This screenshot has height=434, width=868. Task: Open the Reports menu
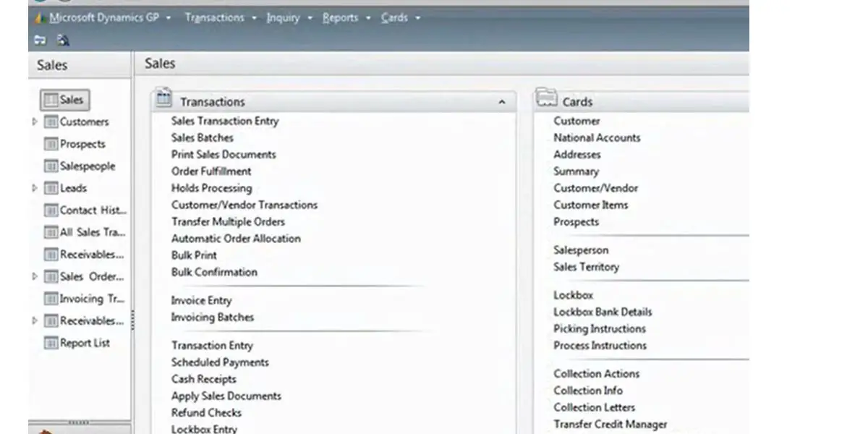(340, 17)
